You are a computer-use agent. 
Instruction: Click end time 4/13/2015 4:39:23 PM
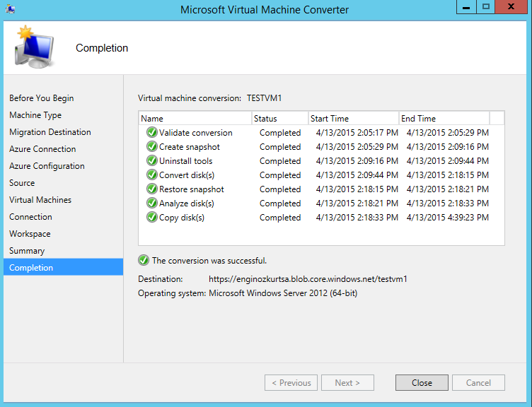coord(448,218)
